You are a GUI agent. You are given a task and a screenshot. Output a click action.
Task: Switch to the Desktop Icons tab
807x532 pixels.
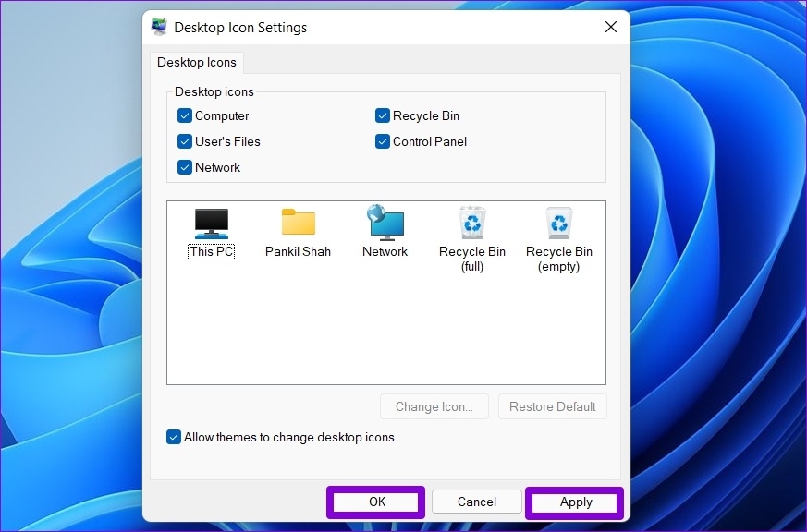[197, 62]
